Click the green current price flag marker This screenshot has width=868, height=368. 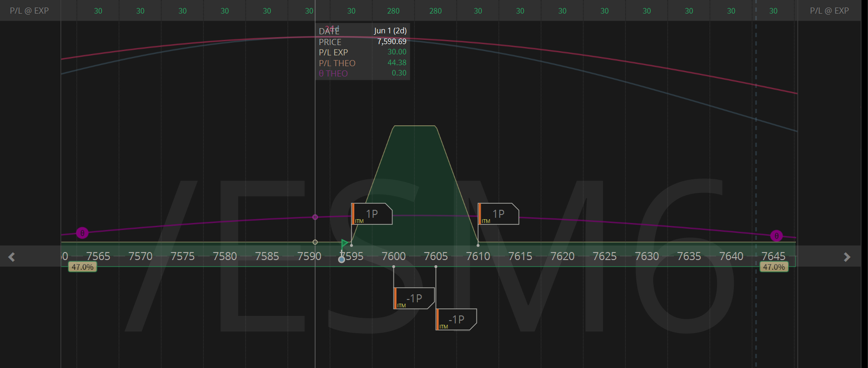click(x=345, y=243)
